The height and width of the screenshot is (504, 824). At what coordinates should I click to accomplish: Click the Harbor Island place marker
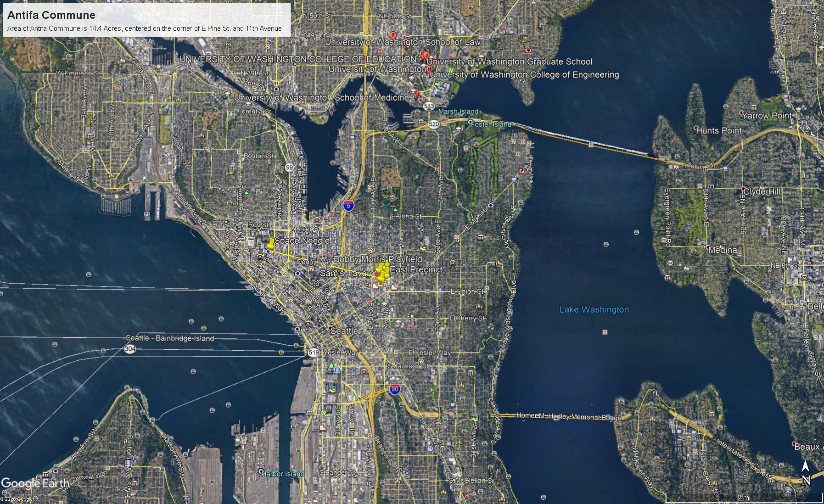click(x=261, y=471)
